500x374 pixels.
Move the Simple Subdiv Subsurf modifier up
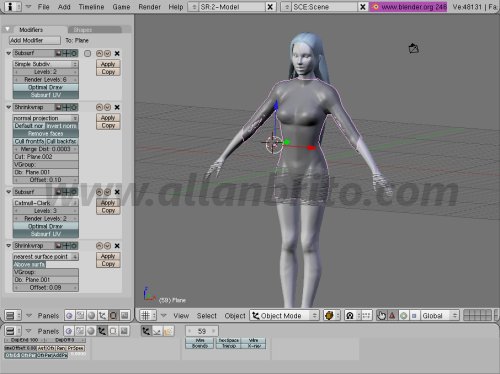[99, 53]
